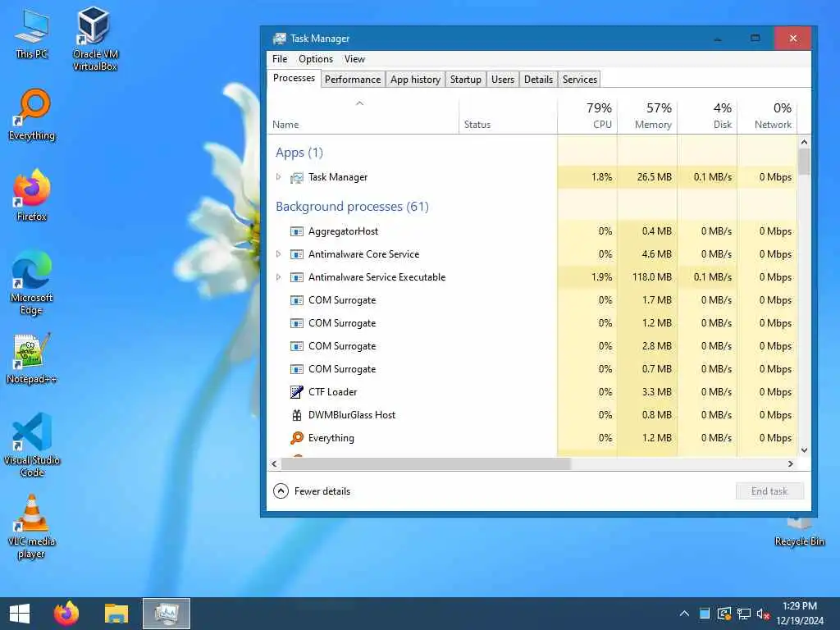Click the horizontal scrollbar left arrow
The image size is (840, 630).
click(274, 464)
